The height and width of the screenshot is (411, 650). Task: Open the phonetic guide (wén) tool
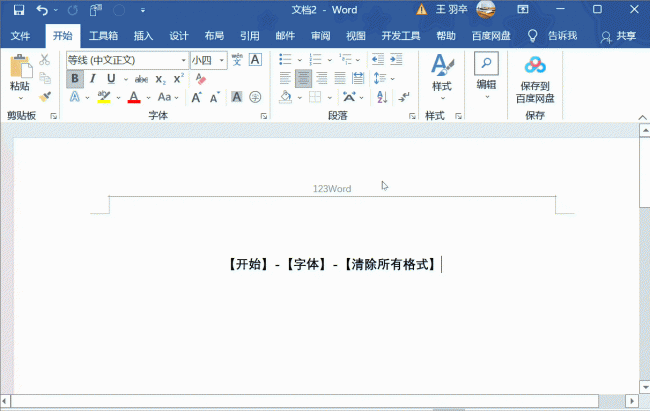tap(237, 60)
